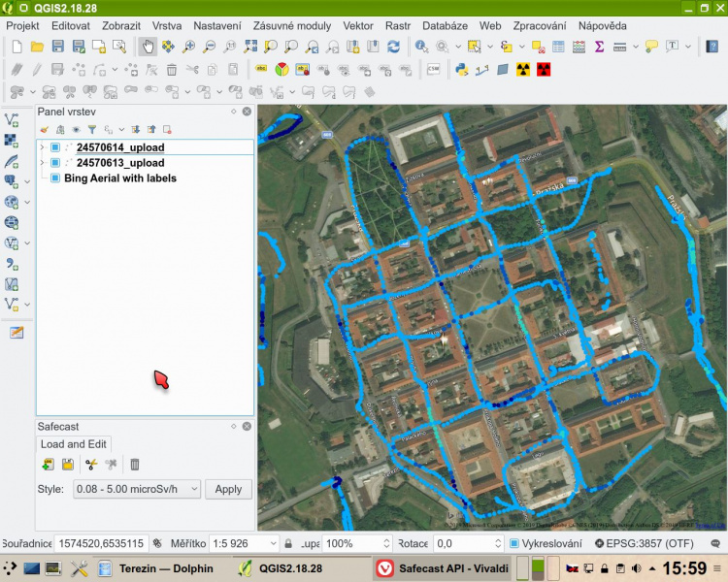728x582 pixels.
Task: Click the magnifier 100% spin box
Action: (357, 543)
